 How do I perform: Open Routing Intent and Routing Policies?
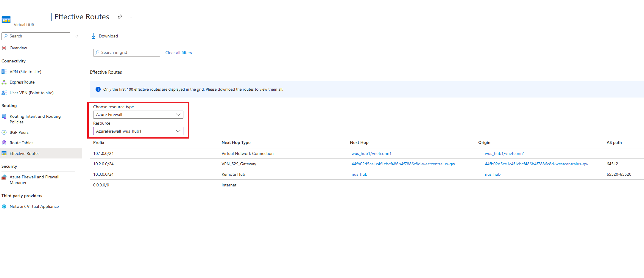click(x=35, y=119)
